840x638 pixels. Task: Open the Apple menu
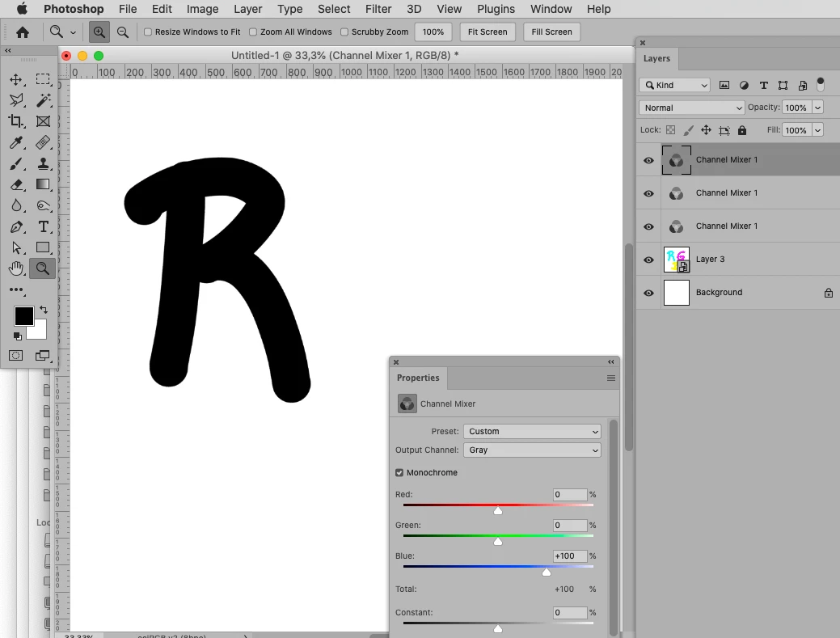pos(22,9)
